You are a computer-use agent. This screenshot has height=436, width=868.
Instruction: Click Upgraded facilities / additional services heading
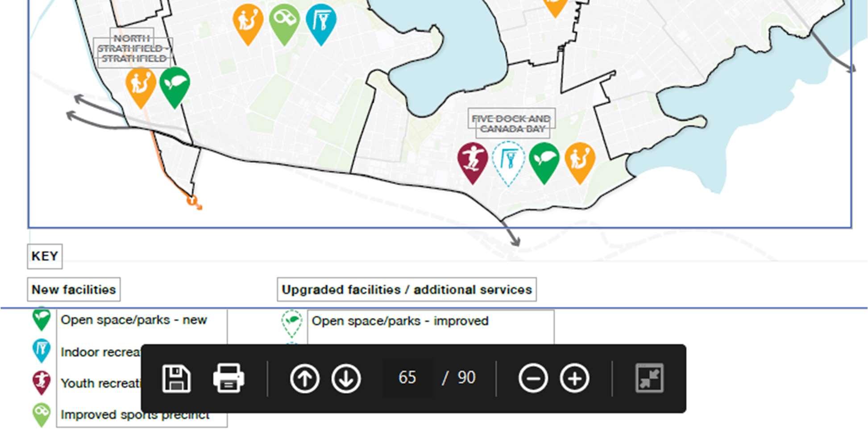tap(407, 290)
